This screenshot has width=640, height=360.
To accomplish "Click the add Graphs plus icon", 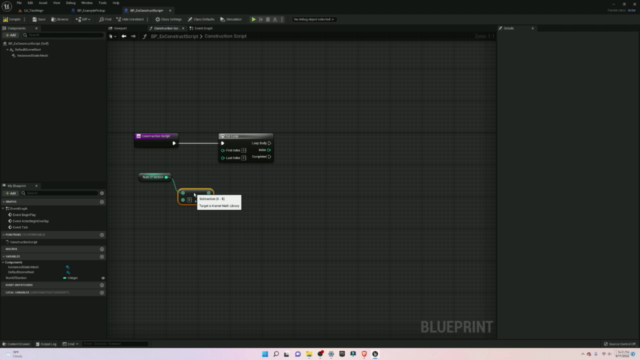I will (102, 202).
